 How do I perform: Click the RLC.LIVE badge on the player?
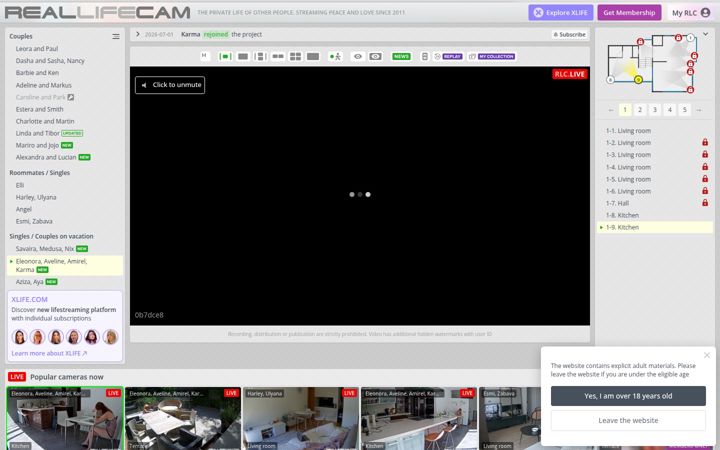pyautogui.click(x=569, y=74)
